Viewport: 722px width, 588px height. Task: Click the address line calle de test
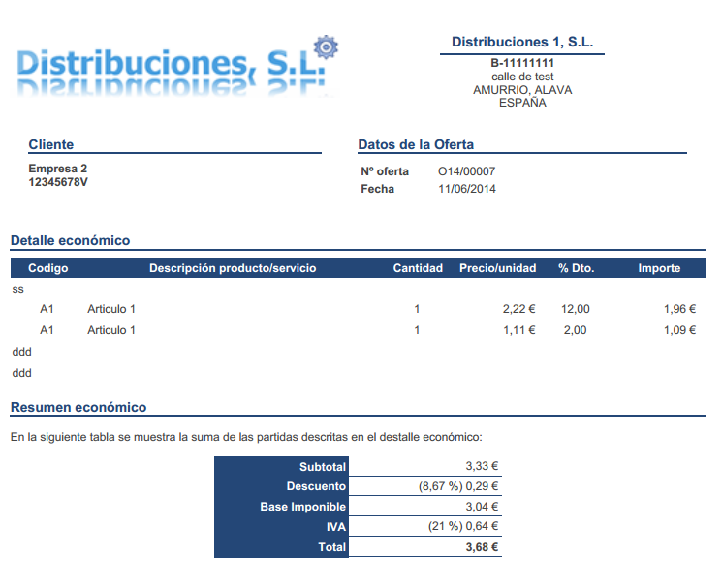[x=522, y=77]
